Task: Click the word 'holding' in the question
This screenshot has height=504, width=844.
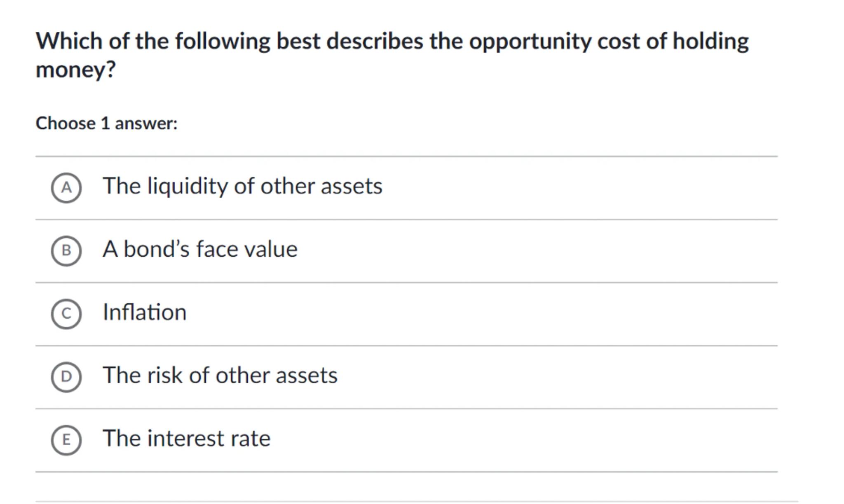Action: pos(710,42)
